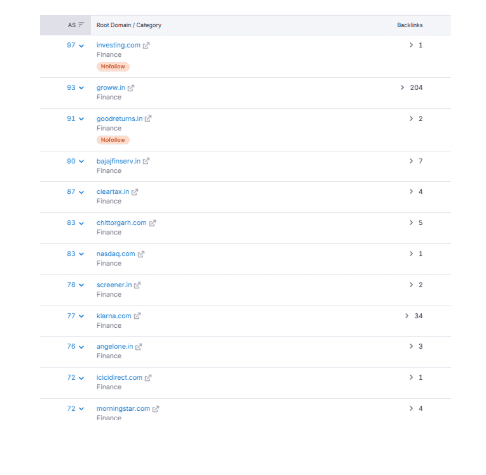
Task: Expand the 1 backlink arrow for nasdaq.com
Action: (411, 254)
